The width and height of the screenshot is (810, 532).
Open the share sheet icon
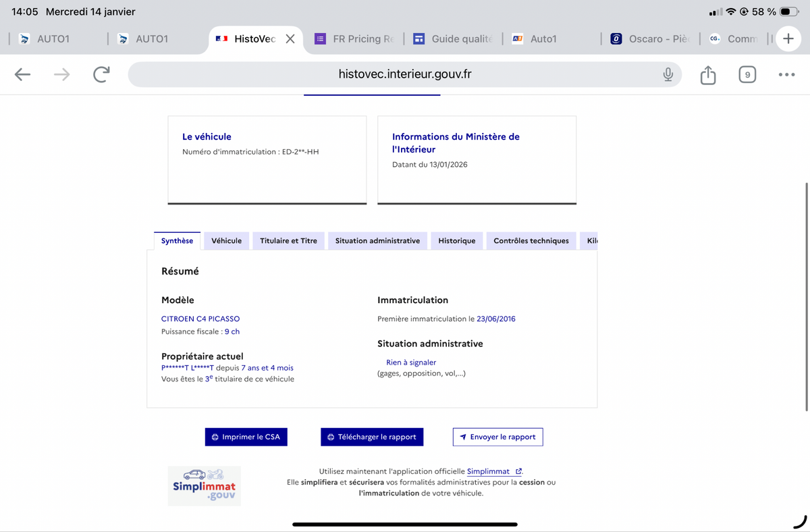click(707, 74)
